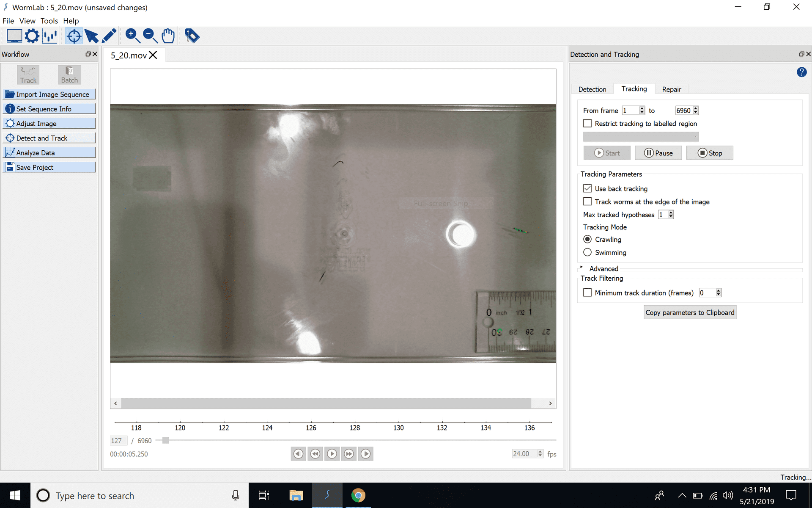Click the zoom out magnifier icon
Viewport: 812px width, 508px height.
[x=150, y=36]
